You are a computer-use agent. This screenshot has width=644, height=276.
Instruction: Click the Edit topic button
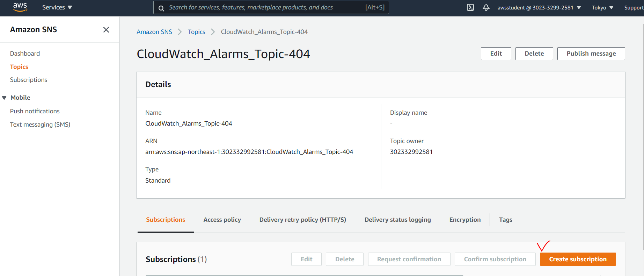point(496,54)
